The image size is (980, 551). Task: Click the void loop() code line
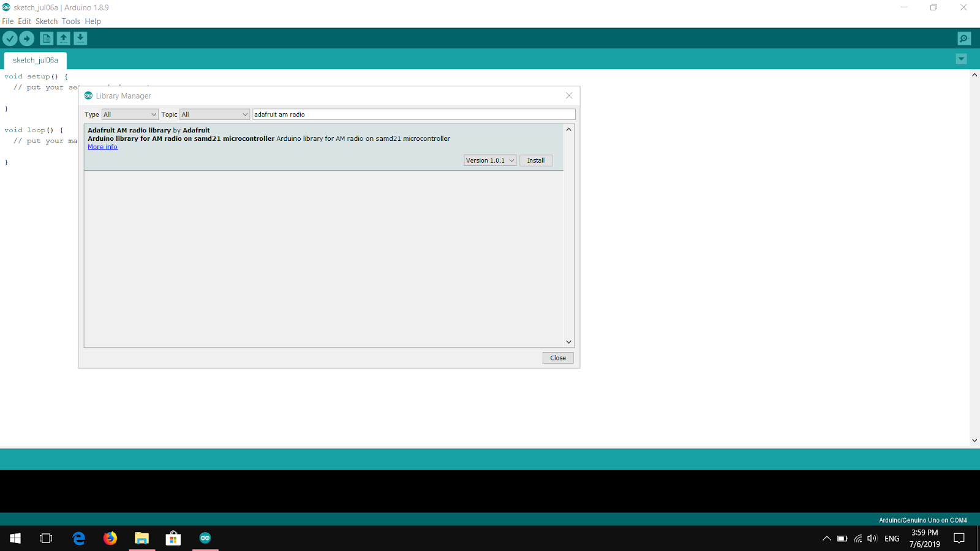pos(34,130)
